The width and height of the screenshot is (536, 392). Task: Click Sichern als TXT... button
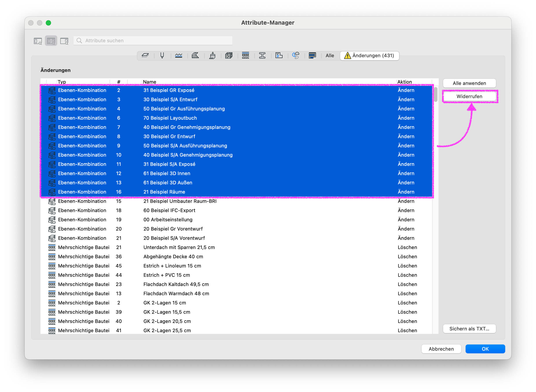(469, 329)
